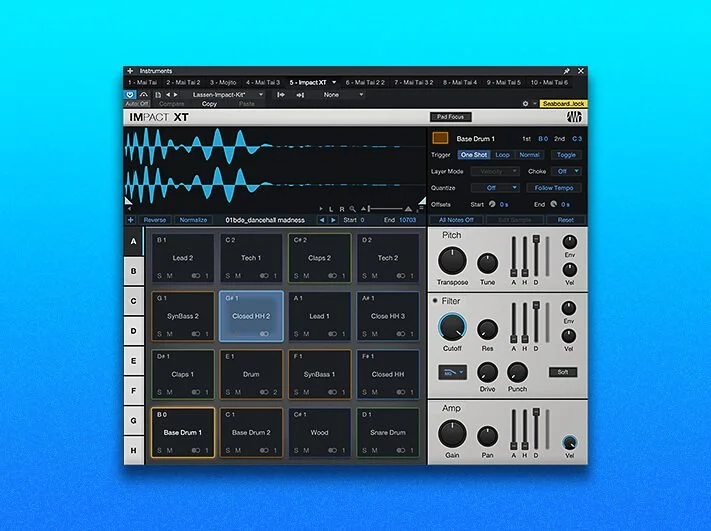Click the Reset button

[565, 220]
